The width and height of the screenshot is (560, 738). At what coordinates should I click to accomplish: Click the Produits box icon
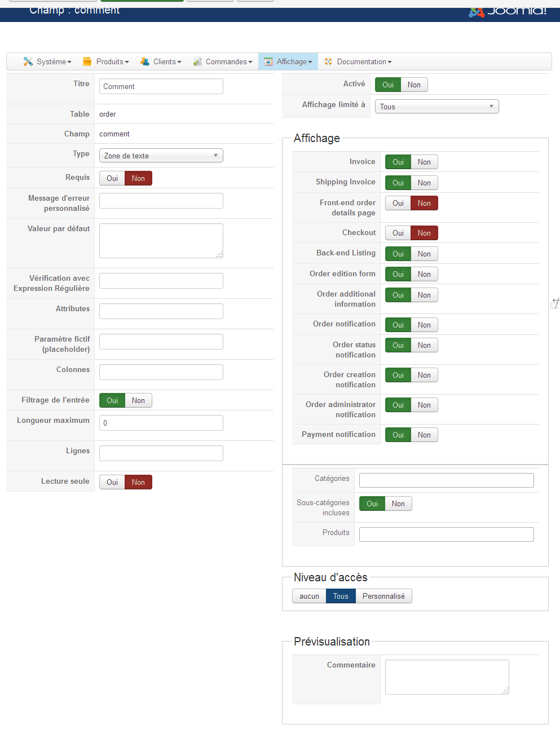(87, 61)
